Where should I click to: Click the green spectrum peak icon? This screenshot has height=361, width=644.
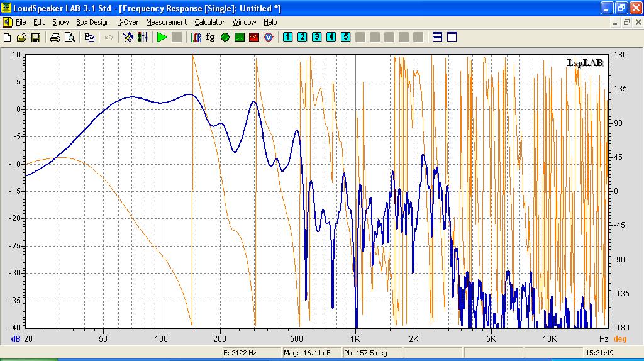(240, 37)
